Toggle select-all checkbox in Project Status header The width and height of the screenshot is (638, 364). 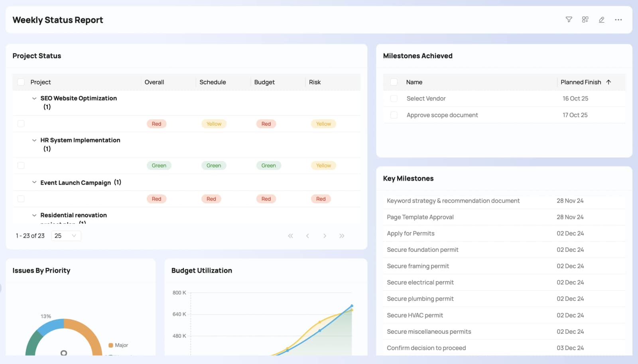pos(21,82)
